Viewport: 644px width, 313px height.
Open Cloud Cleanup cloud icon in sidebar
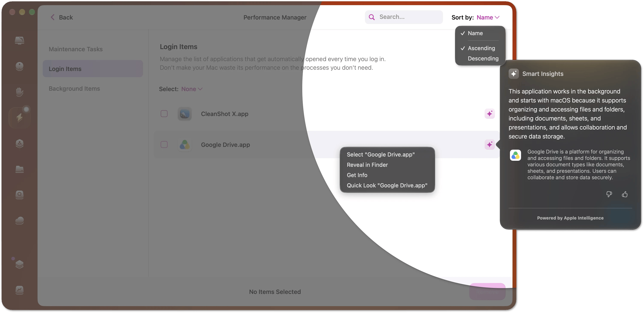[x=20, y=221]
